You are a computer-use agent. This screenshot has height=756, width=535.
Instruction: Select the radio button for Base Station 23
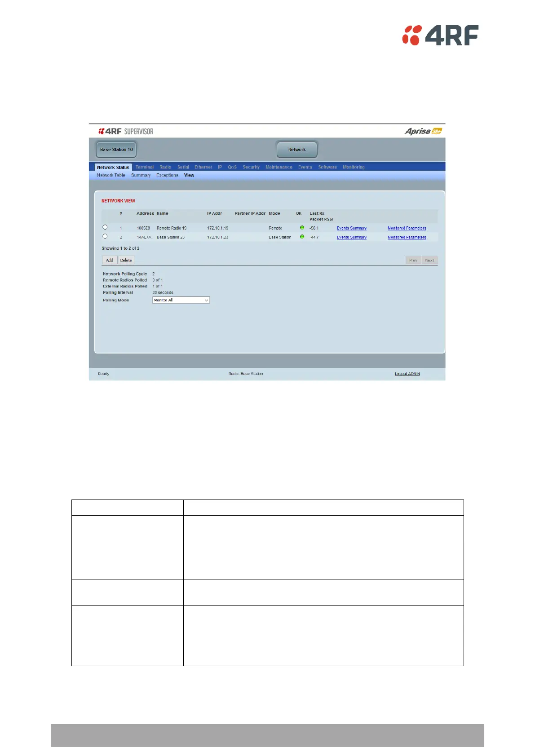(105, 236)
